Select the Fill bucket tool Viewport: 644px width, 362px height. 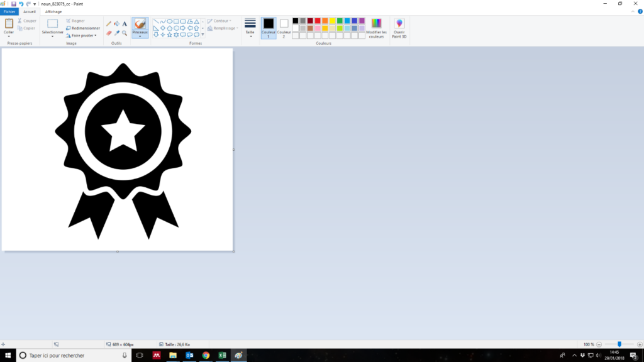tap(117, 24)
